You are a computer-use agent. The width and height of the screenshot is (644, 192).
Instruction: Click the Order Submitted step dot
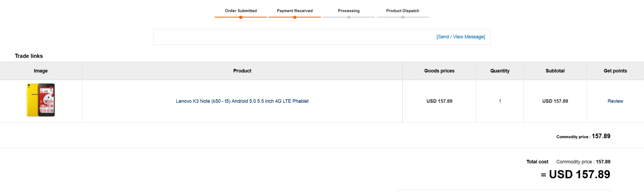(241, 17)
